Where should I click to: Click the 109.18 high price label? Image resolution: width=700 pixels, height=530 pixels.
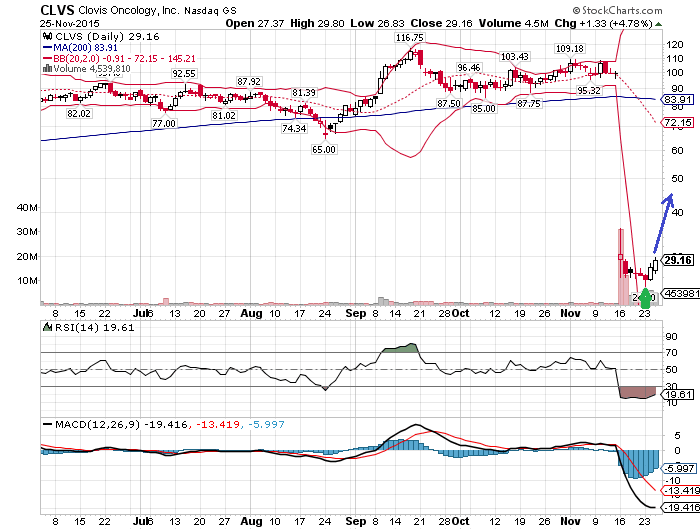point(569,48)
